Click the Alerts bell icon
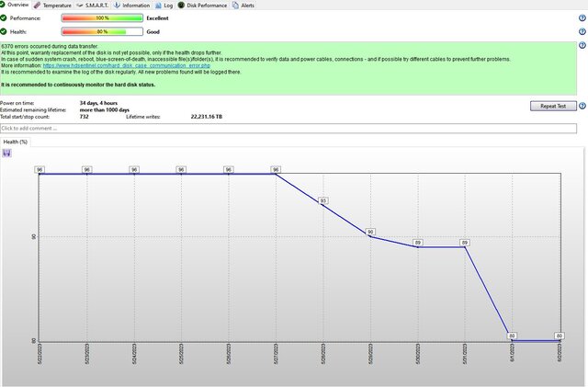 [x=234, y=5]
